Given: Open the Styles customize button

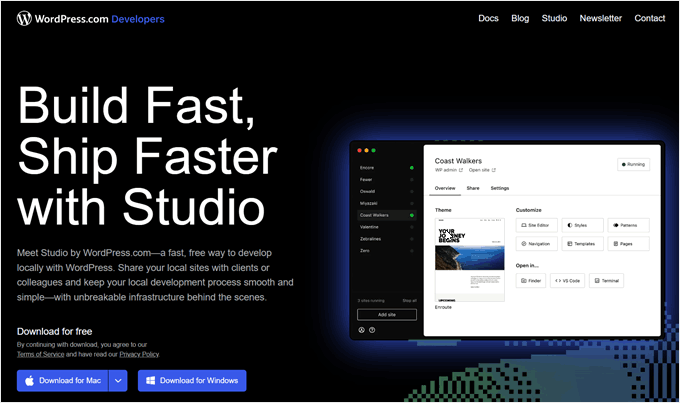Looking at the screenshot, I should click(582, 225).
